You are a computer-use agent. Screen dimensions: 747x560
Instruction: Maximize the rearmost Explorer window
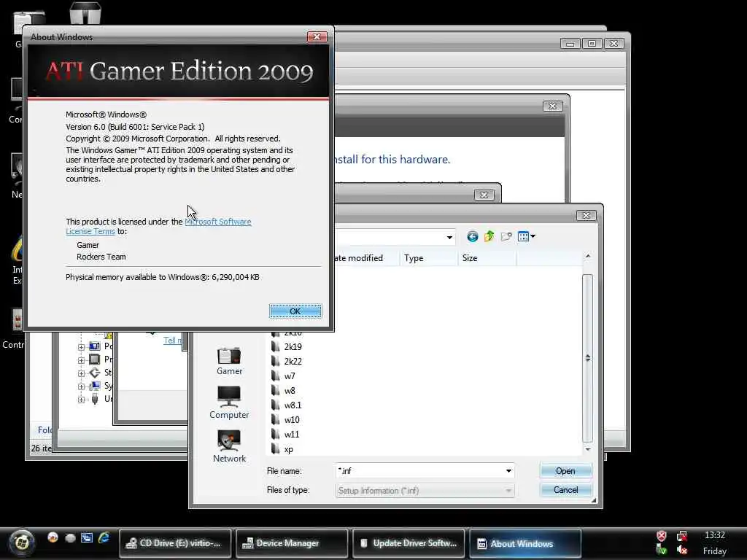point(592,43)
